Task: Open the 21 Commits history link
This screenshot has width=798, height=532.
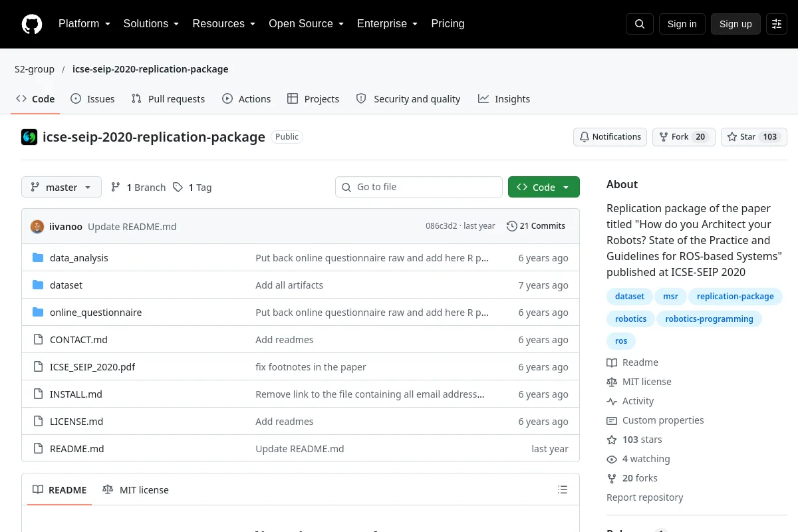Action: coord(536,226)
